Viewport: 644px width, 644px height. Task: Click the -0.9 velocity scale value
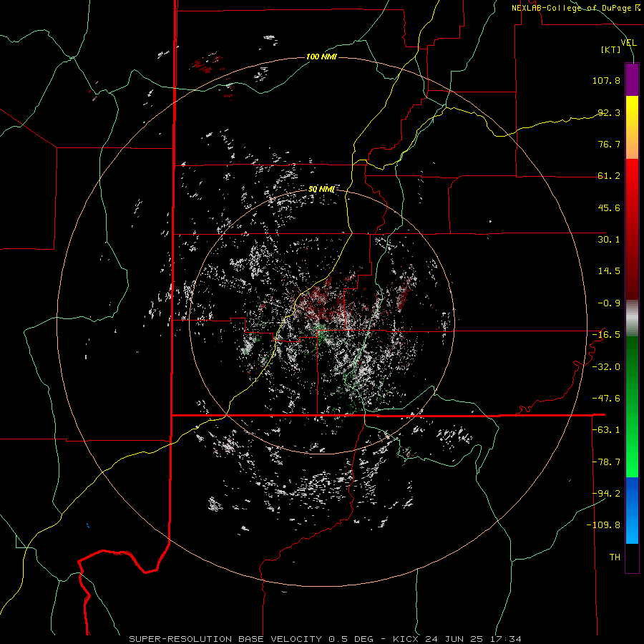pos(609,303)
